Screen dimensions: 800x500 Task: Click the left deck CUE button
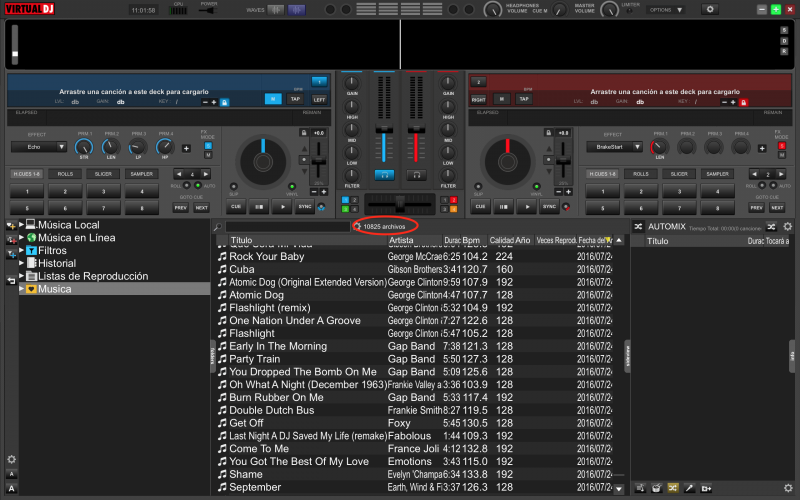236,207
